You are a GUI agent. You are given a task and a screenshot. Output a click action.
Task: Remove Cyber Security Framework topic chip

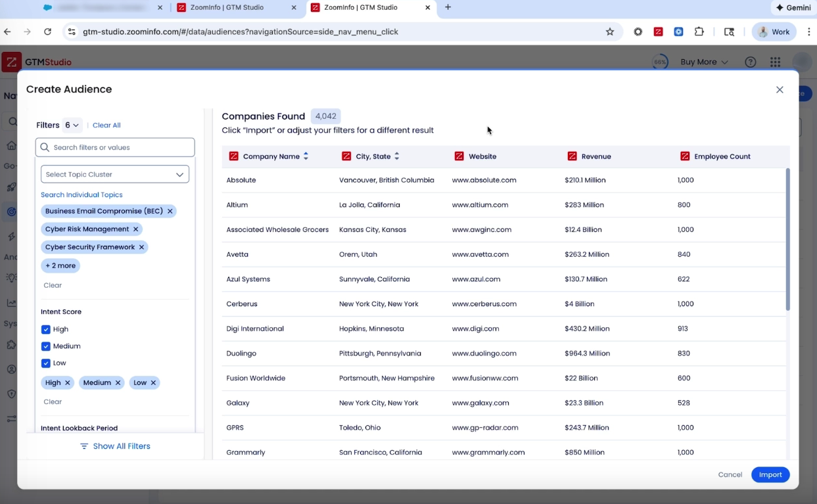[141, 248]
